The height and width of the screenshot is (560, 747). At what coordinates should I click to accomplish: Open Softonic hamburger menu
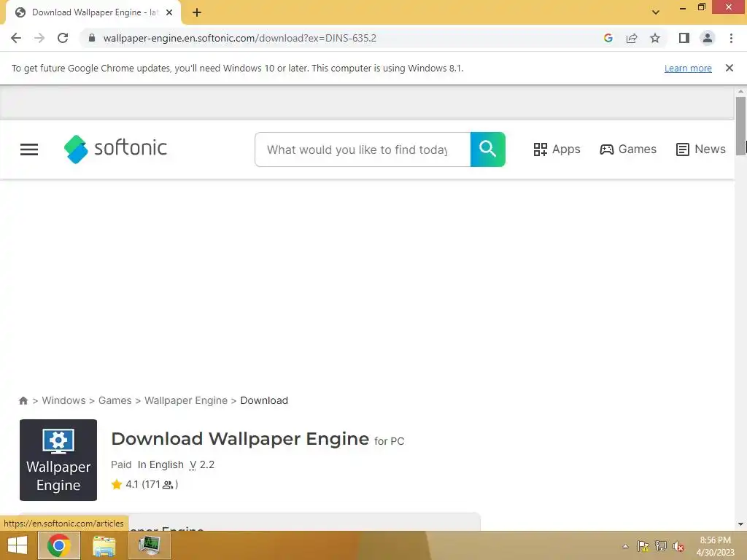point(29,149)
